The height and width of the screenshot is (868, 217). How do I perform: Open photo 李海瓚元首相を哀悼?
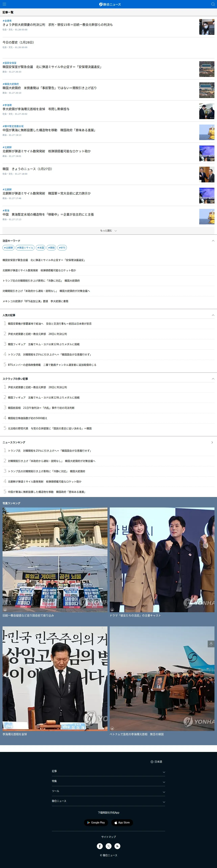coord(55,678)
